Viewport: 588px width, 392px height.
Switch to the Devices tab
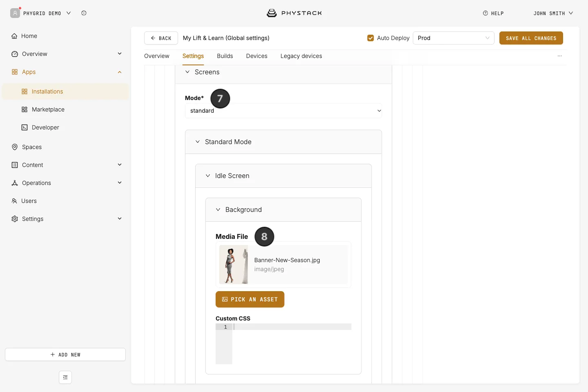[257, 56]
